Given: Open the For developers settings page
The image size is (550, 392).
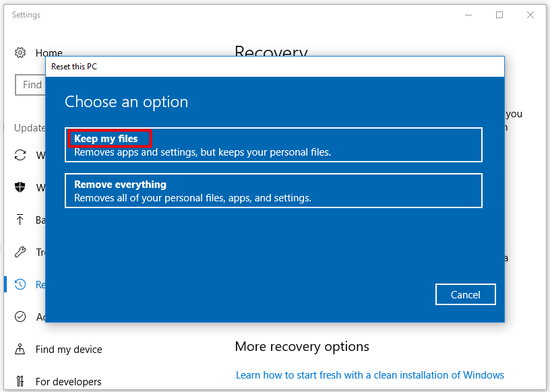Looking at the screenshot, I should click(67, 381).
